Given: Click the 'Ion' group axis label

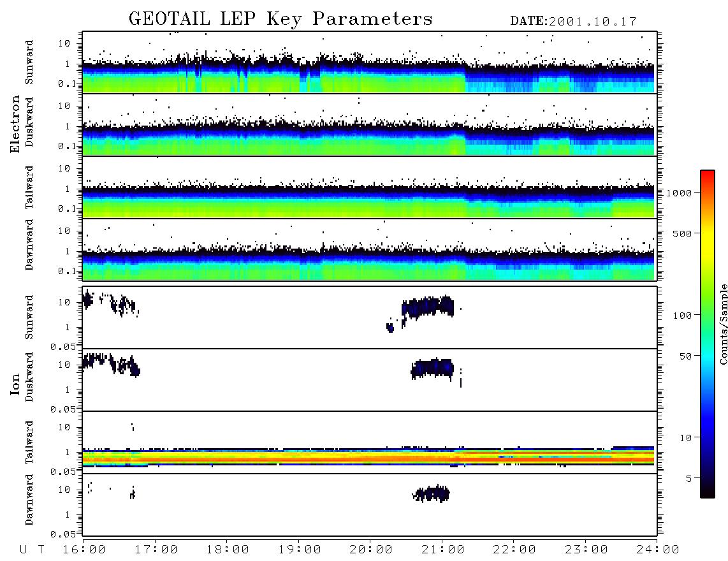Looking at the screenshot, I should click(x=15, y=384).
